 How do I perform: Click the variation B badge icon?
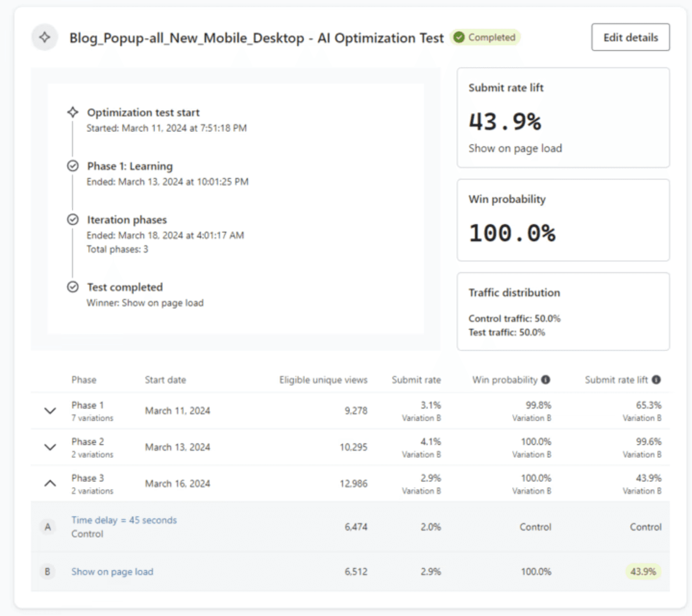pyautogui.click(x=48, y=572)
